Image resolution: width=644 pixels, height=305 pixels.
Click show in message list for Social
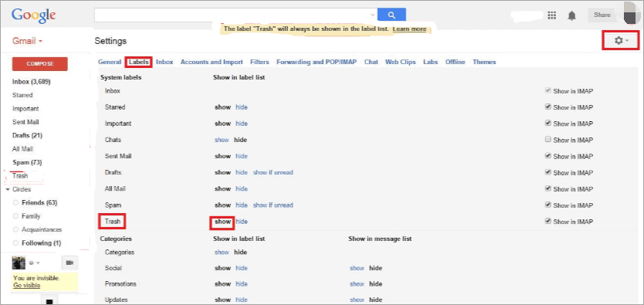[x=357, y=268]
